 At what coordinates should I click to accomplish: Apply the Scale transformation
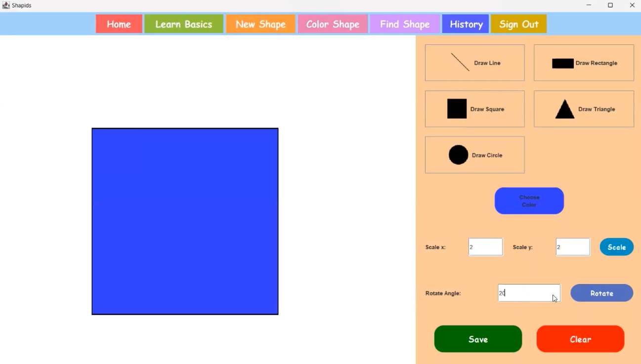click(616, 247)
